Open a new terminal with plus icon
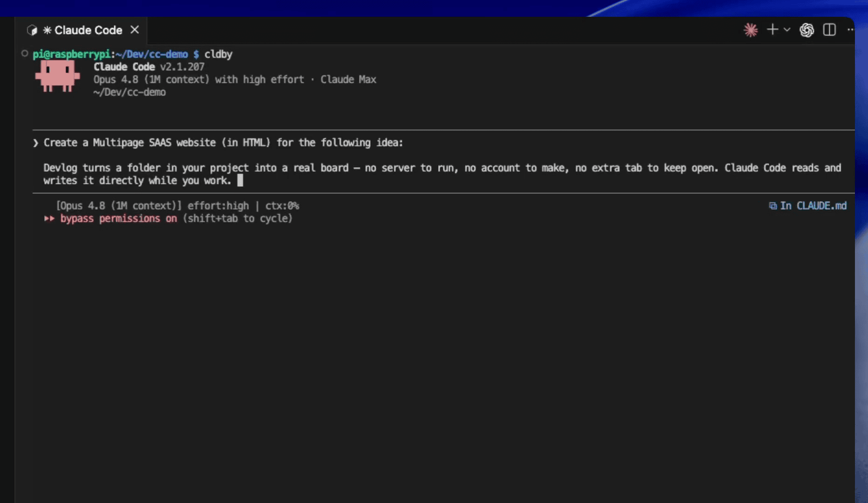 [x=772, y=30]
